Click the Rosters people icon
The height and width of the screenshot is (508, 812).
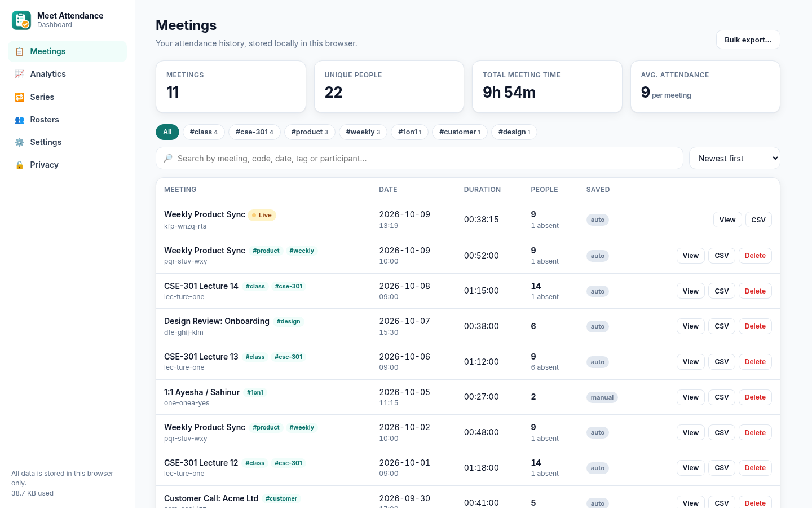pyautogui.click(x=20, y=120)
